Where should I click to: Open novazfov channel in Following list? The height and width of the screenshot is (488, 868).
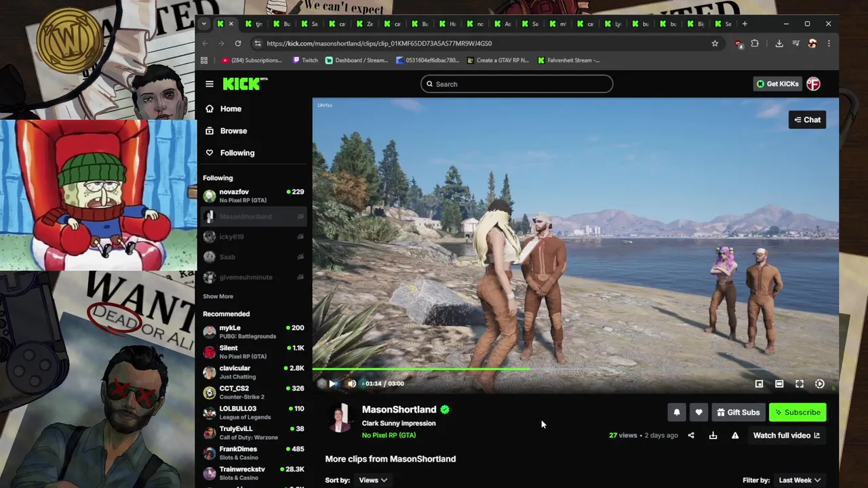click(x=254, y=196)
